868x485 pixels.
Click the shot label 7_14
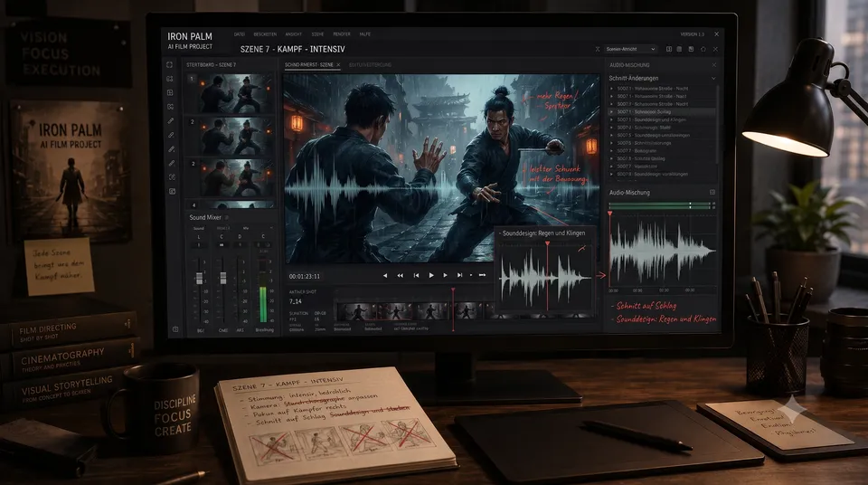tap(296, 301)
